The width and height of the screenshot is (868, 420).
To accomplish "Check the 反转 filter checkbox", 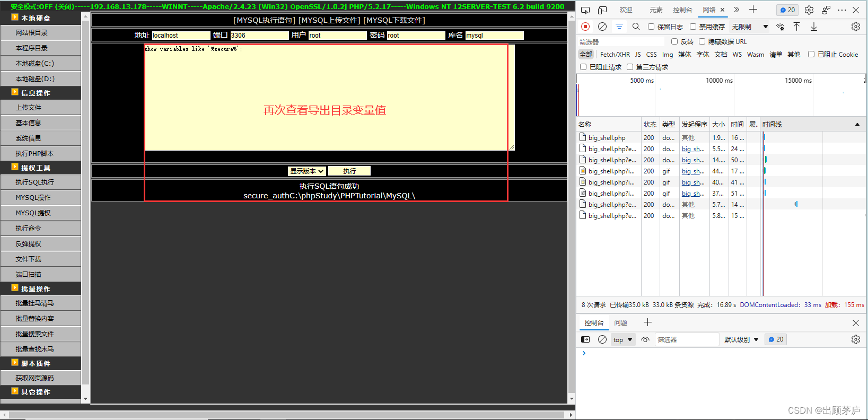I will point(674,41).
